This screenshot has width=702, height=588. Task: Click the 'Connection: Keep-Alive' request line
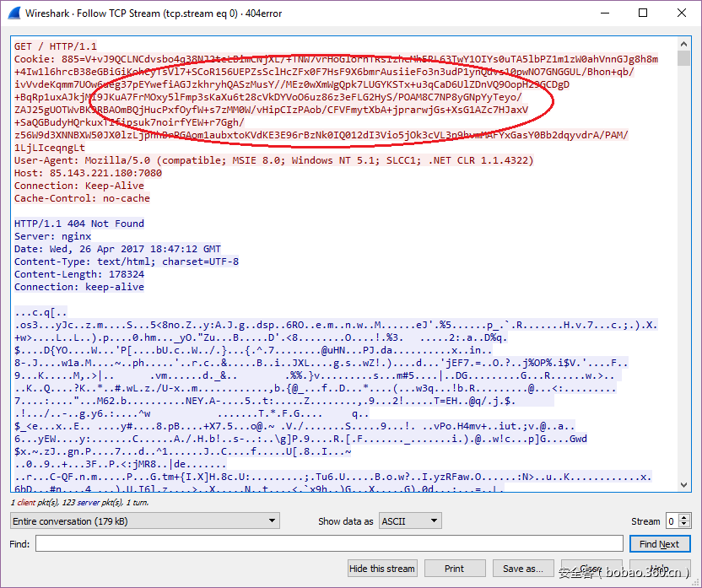point(79,186)
